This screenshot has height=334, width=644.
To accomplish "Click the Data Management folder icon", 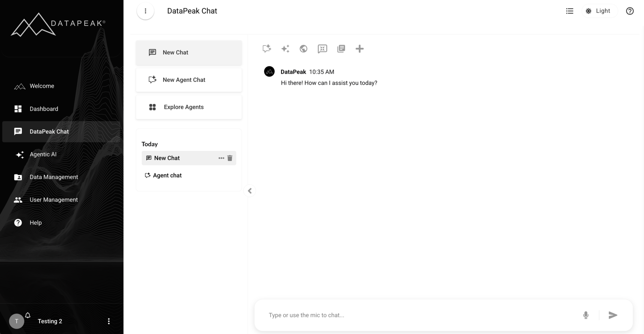I will click(x=18, y=177).
